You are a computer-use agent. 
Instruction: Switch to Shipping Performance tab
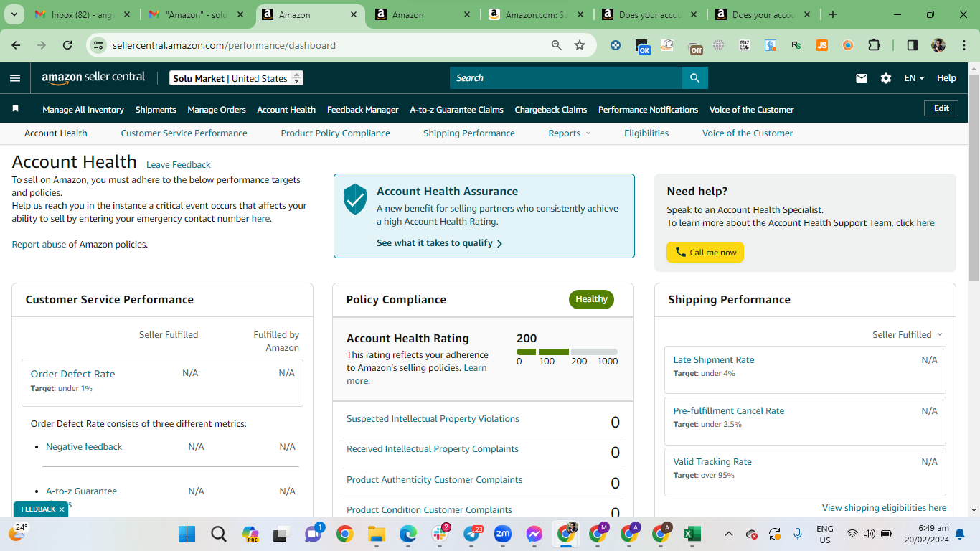(469, 133)
